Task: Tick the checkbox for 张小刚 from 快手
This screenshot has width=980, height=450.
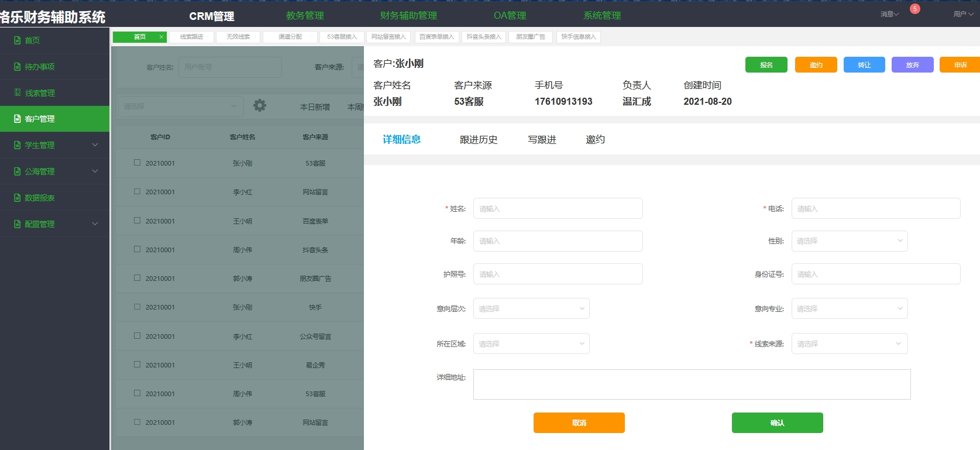Action: 137,307
